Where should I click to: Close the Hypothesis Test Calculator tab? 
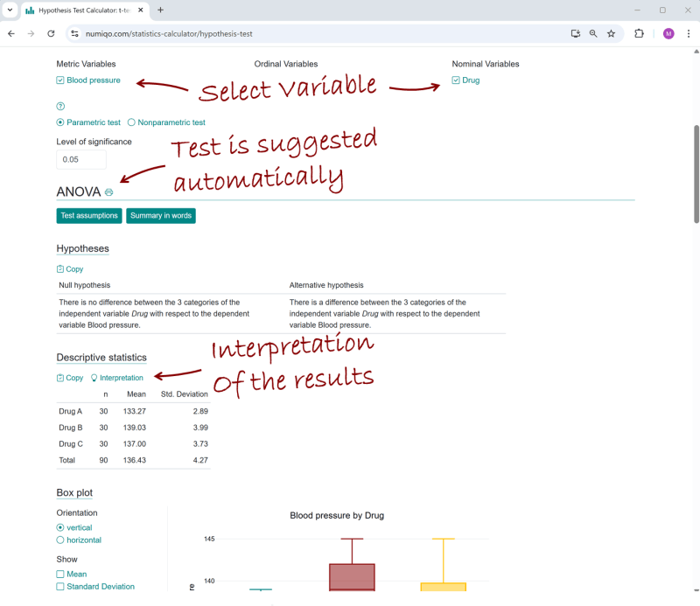141,10
